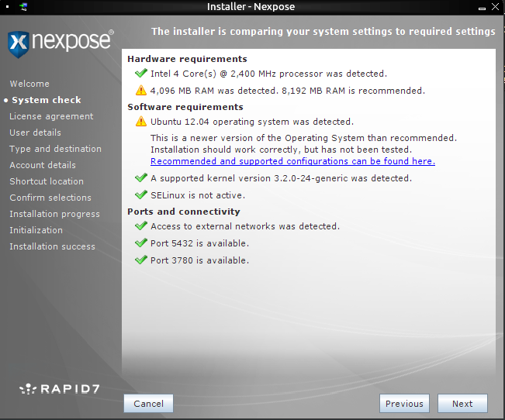Image resolution: width=505 pixels, height=420 pixels.
Task: Click the check mark beside Port 5432
Action: click(x=140, y=243)
